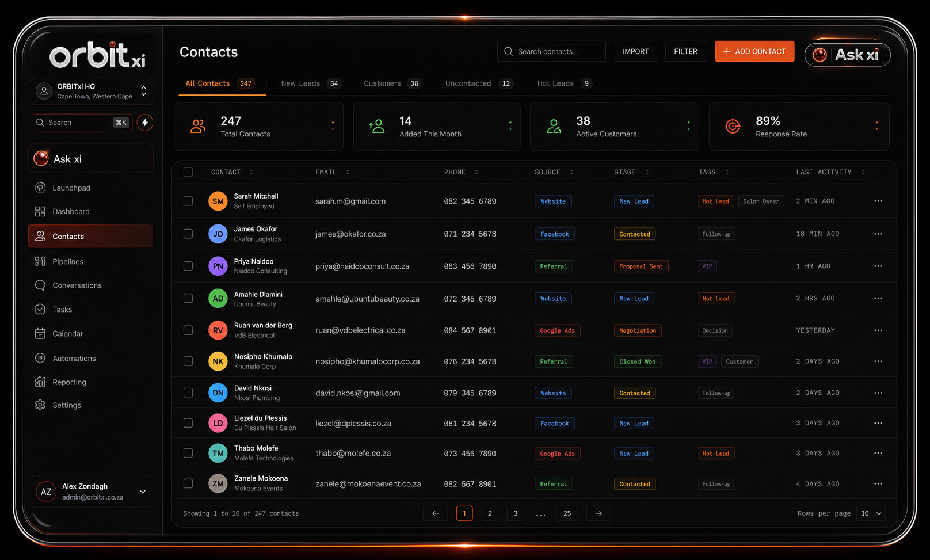This screenshot has width=930, height=560.
Task: Sort by the PHONE column header
Action: pyautogui.click(x=461, y=172)
